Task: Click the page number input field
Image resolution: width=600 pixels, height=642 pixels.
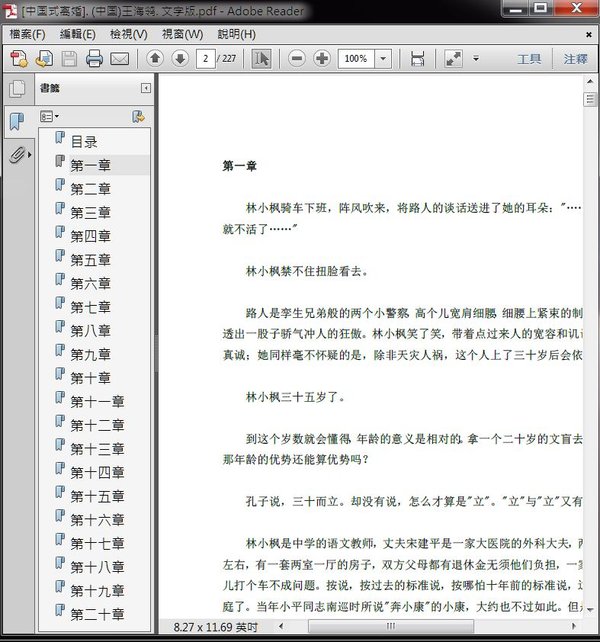Action: 206,59
